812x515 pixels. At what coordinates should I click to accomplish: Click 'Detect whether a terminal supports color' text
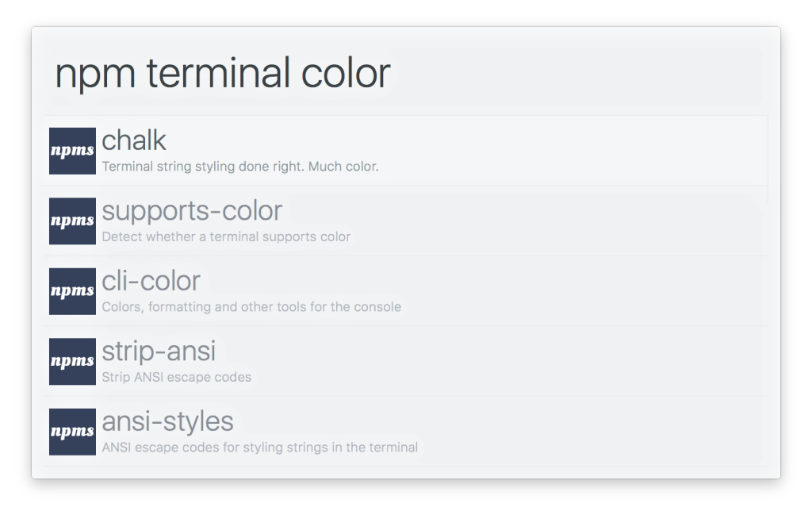(x=226, y=236)
